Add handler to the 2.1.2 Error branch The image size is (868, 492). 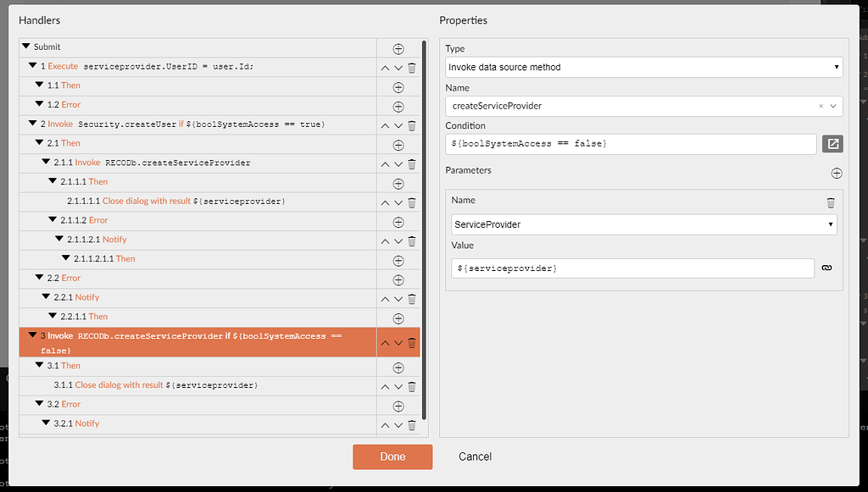point(398,222)
